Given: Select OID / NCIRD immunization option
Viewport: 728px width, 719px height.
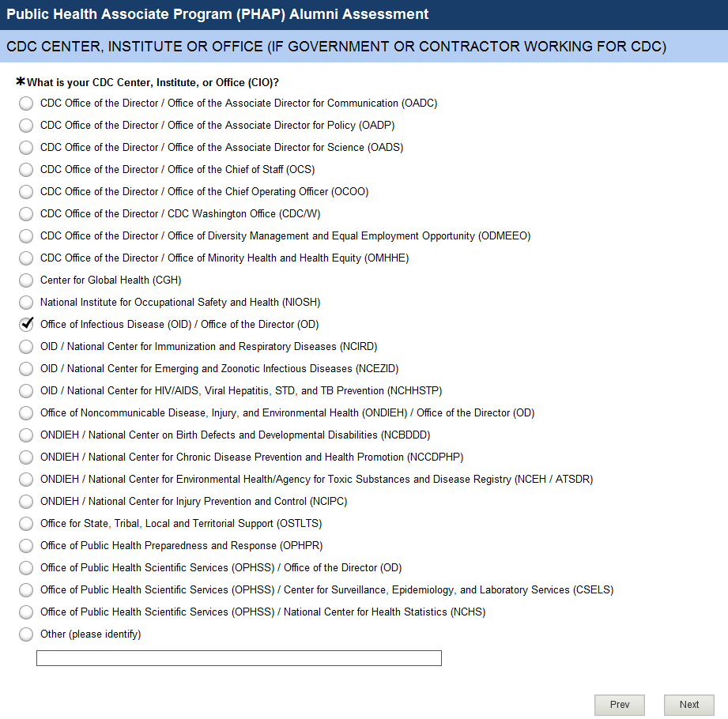Looking at the screenshot, I should (26, 347).
